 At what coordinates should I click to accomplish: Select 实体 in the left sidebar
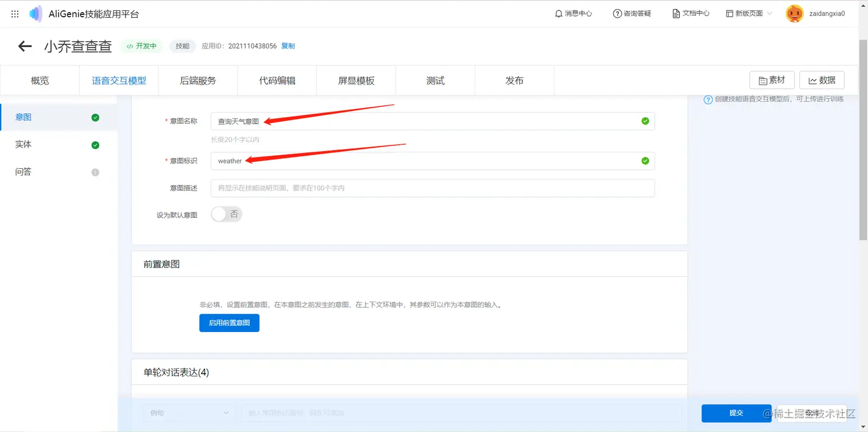(59, 145)
